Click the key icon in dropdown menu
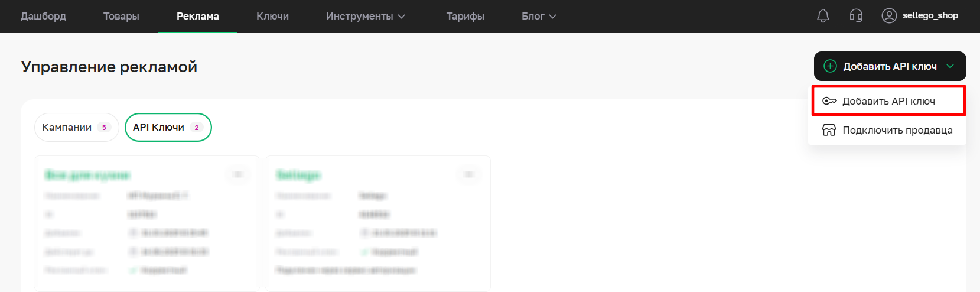Screen dimensions: 980x292 [829, 101]
